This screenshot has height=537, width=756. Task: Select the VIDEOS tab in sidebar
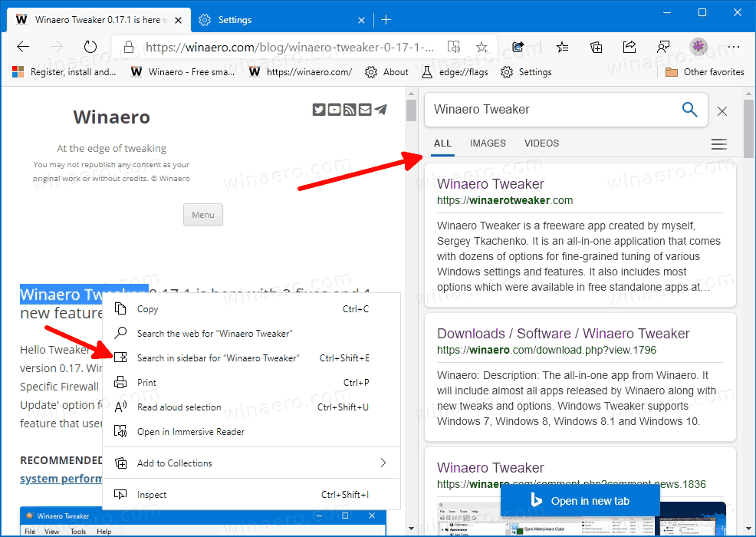[x=541, y=143]
